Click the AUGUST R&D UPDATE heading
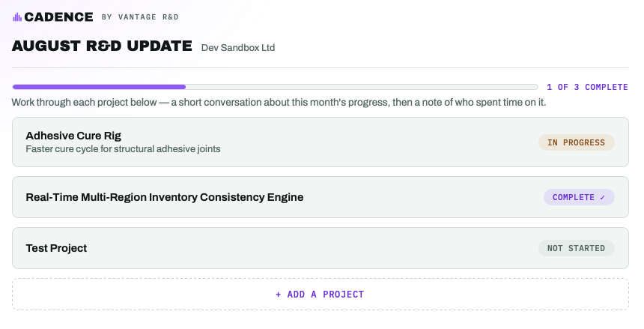Viewport: 644px width, 329px height. tap(102, 46)
